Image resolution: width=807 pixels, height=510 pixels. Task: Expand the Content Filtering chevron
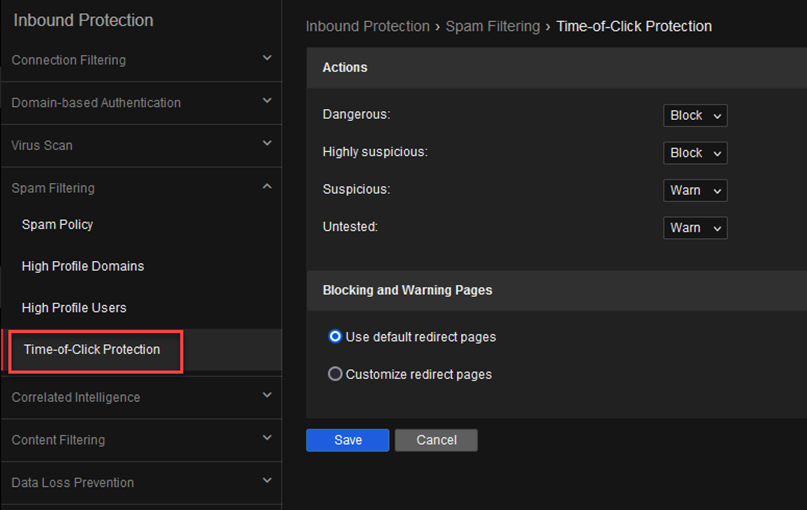(x=267, y=438)
